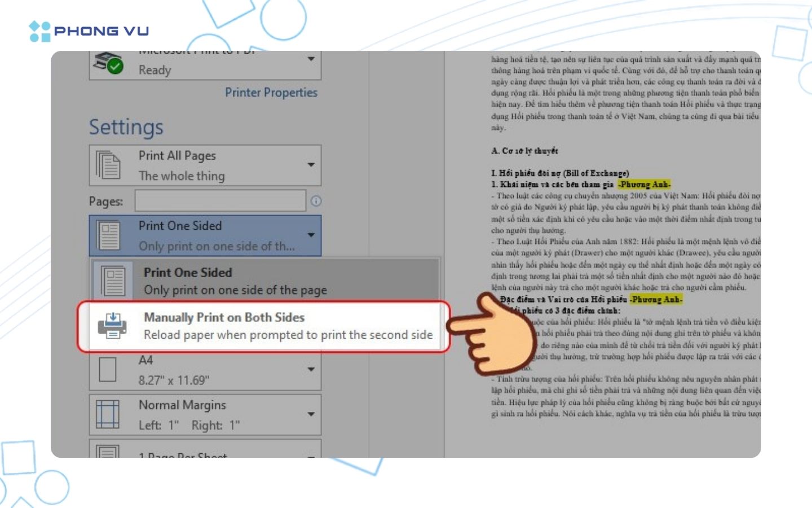Click the page icon of the Print One Sided menu option

point(113,281)
